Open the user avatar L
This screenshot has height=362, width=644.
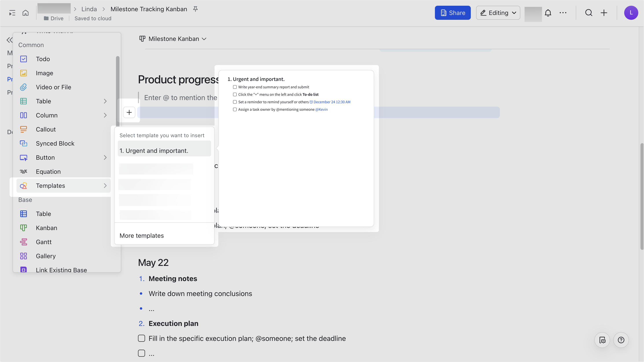click(x=631, y=13)
